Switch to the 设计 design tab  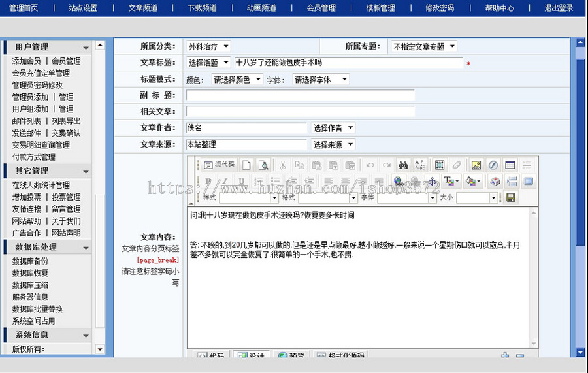pos(251,354)
